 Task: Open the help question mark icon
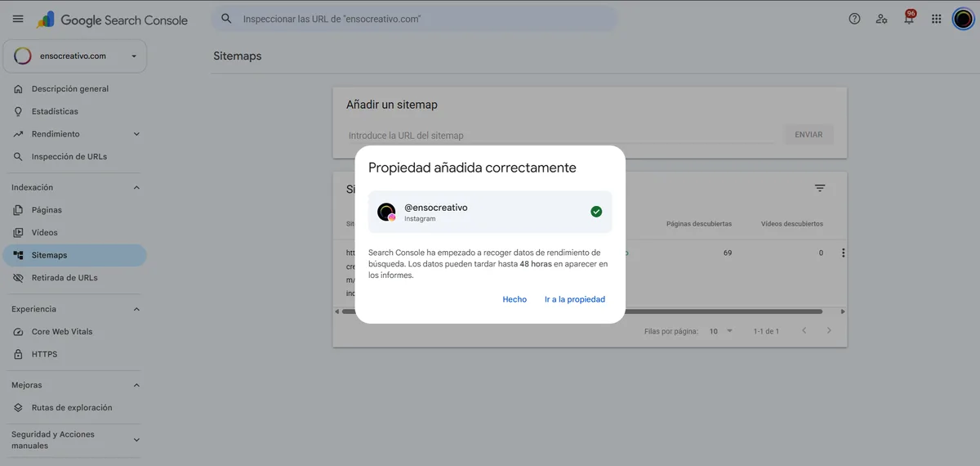pos(854,19)
